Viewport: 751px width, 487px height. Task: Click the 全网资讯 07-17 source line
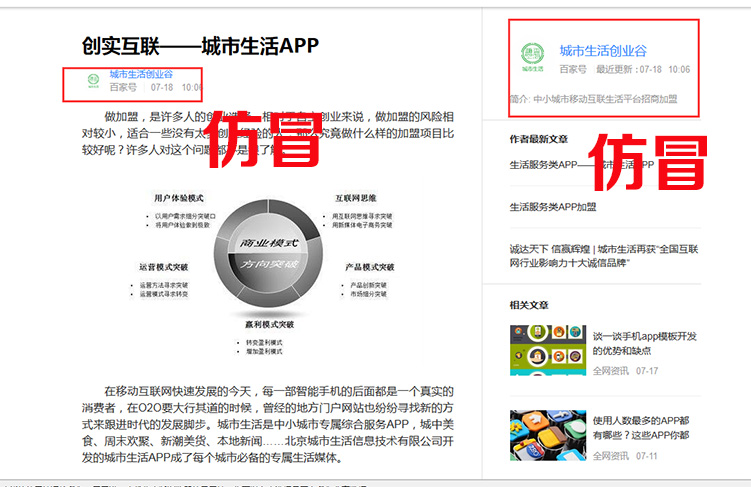[625, 371]
